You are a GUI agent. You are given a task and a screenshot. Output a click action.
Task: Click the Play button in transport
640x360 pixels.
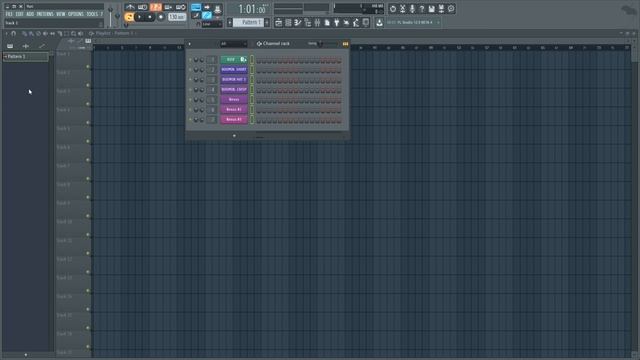pyautogui.click(x=140, y=17)
